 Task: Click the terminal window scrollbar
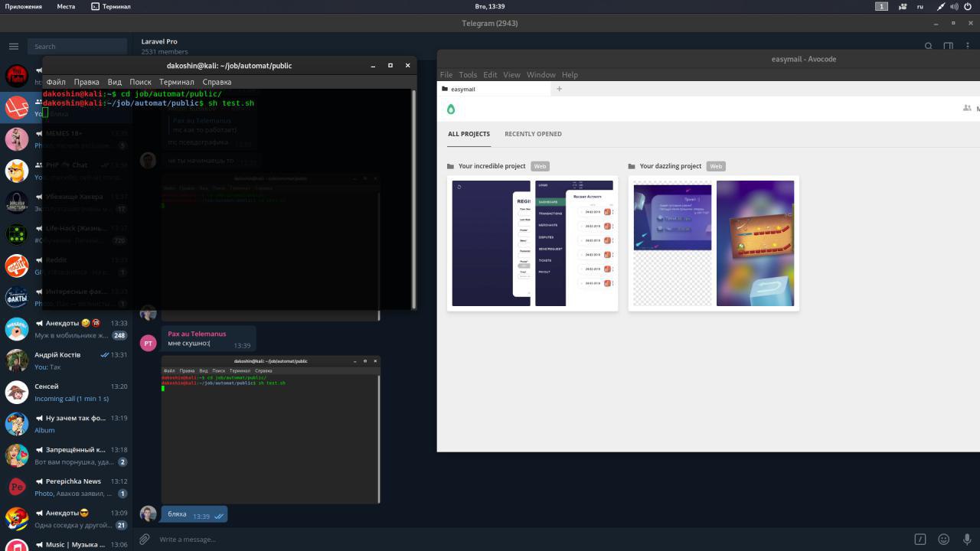[414, 199]
